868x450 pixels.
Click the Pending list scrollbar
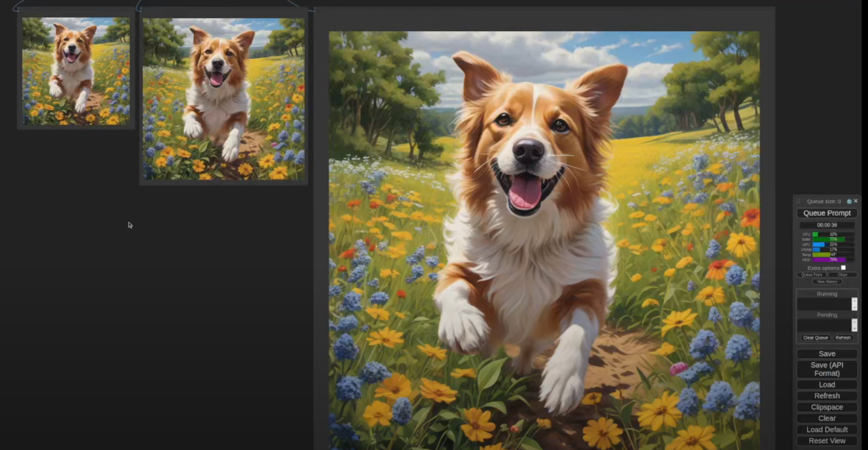point(854,325)
